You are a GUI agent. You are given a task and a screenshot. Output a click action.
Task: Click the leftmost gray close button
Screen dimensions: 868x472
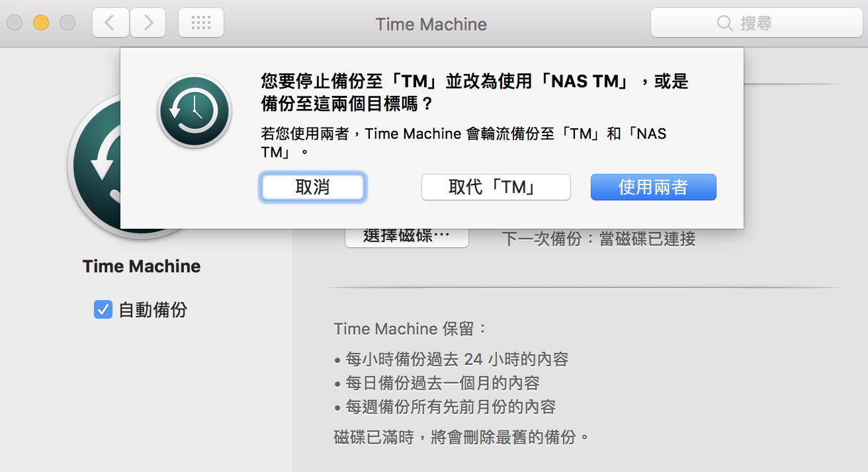click(15, 23)
